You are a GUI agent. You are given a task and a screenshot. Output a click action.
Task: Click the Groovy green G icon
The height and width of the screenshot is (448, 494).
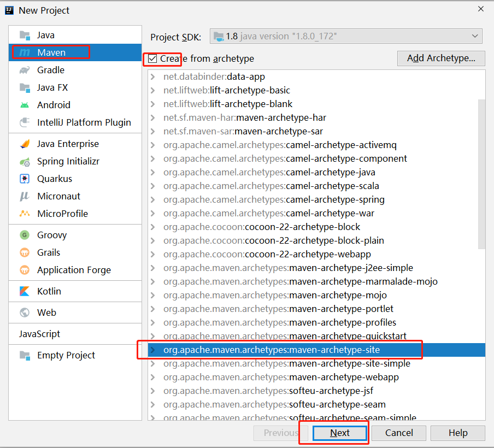(25, 235)
